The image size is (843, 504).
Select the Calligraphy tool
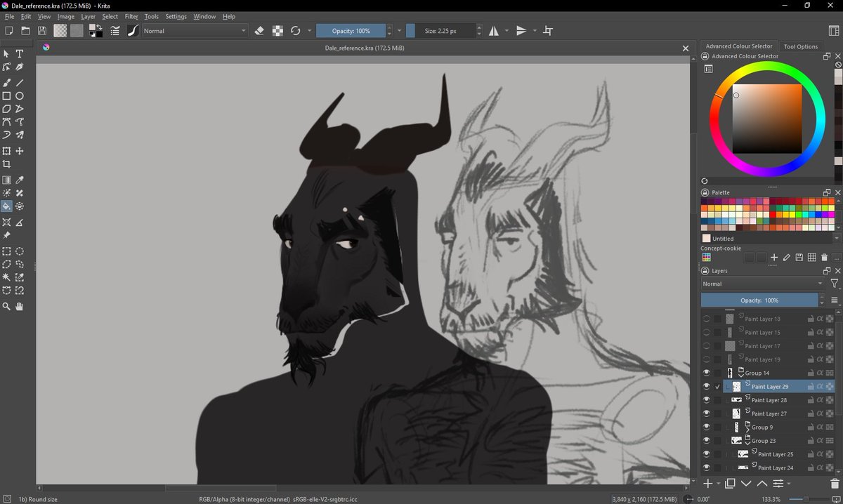tap(20, 67)
